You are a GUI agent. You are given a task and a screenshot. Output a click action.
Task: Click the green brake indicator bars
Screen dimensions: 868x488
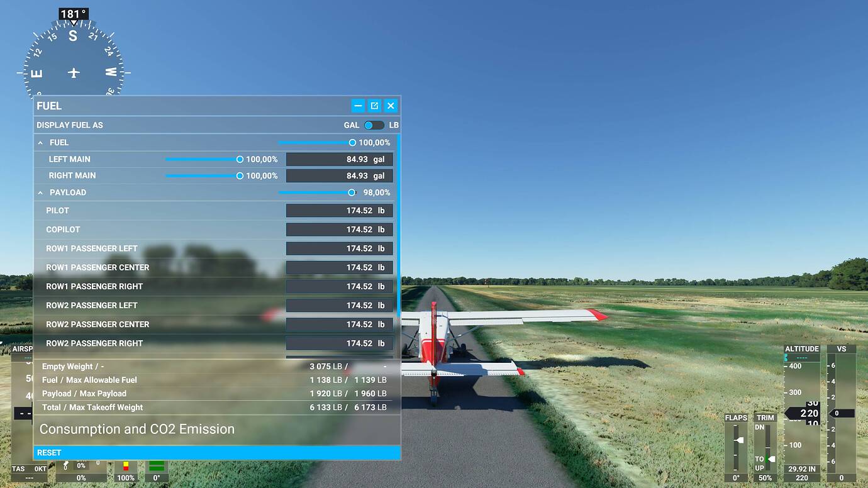tap(157, 466)
